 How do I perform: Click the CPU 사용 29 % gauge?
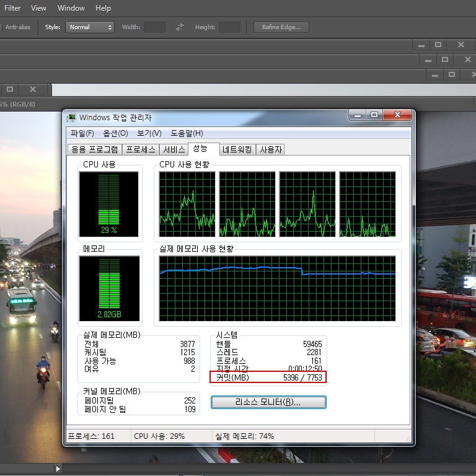point(108,204)
